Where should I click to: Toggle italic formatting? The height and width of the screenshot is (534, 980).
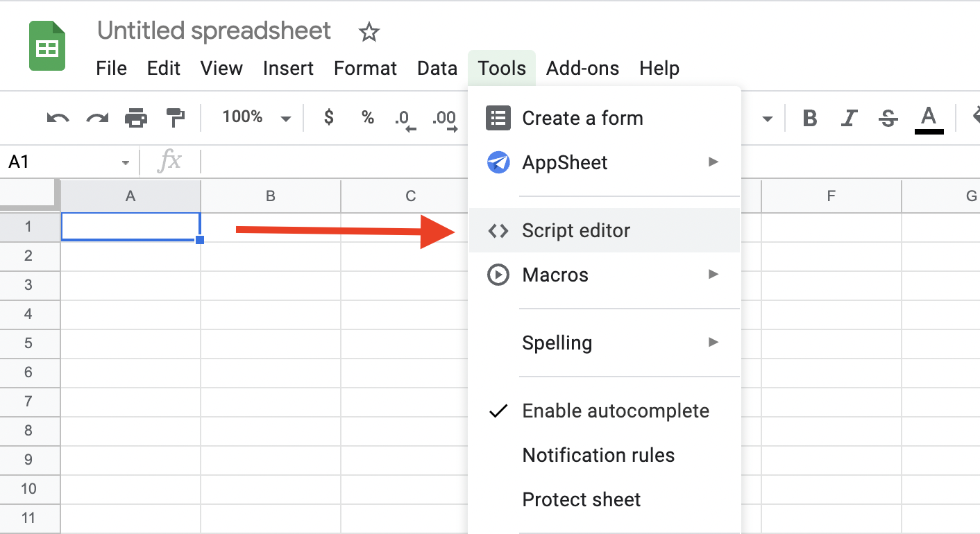click(x=849, y=118)
